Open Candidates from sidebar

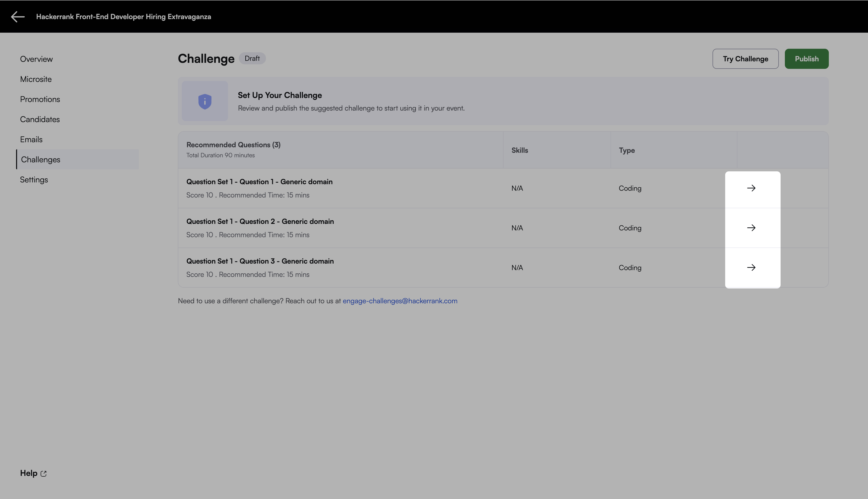pos(40,120)
